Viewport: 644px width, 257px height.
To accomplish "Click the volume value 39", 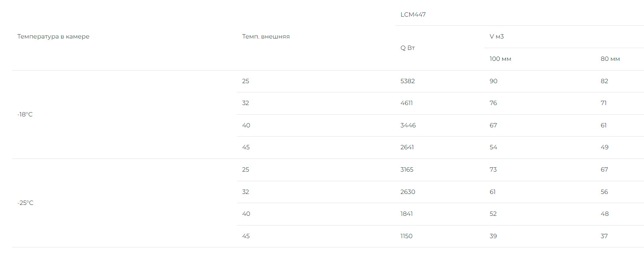I will tap(493, 236).
